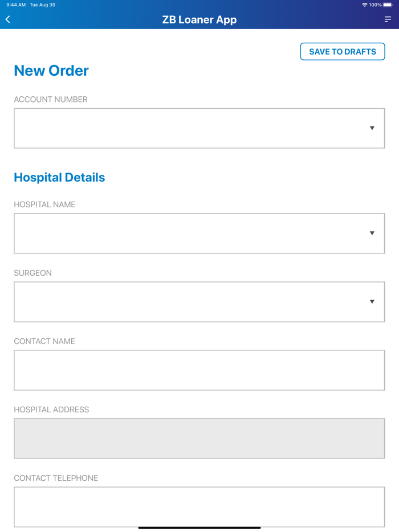
Task: Tap the battery status icon
Action: (x=388, y=5)
